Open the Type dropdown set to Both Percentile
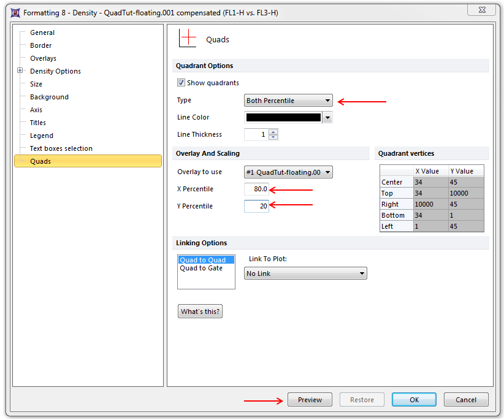Viewport: 504px width, 420px height. pos(288,101)
